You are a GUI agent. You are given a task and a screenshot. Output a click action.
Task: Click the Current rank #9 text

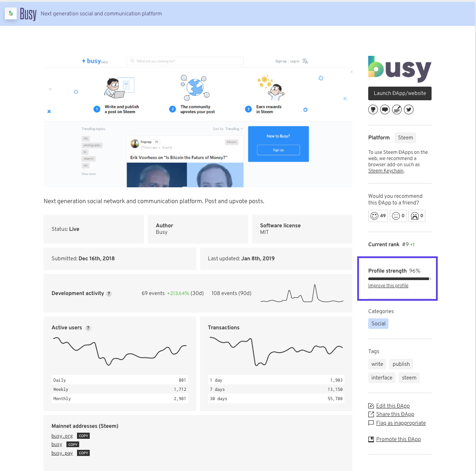coord(391,244)
